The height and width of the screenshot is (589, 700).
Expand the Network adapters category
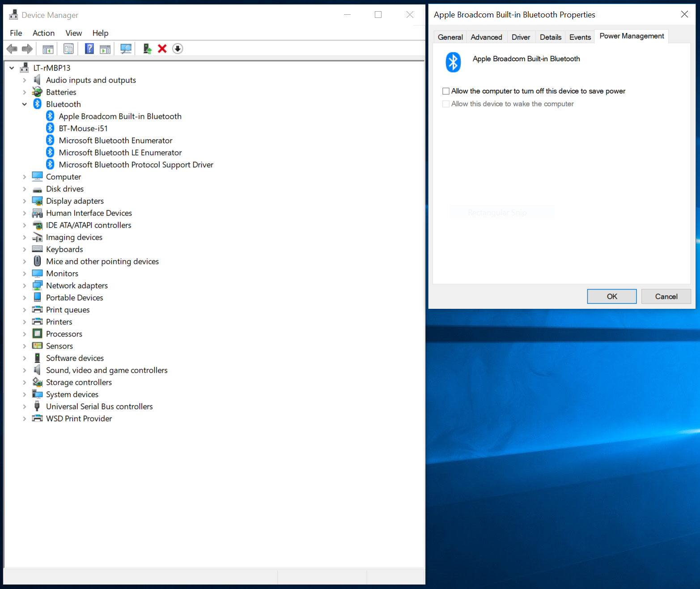25,286
